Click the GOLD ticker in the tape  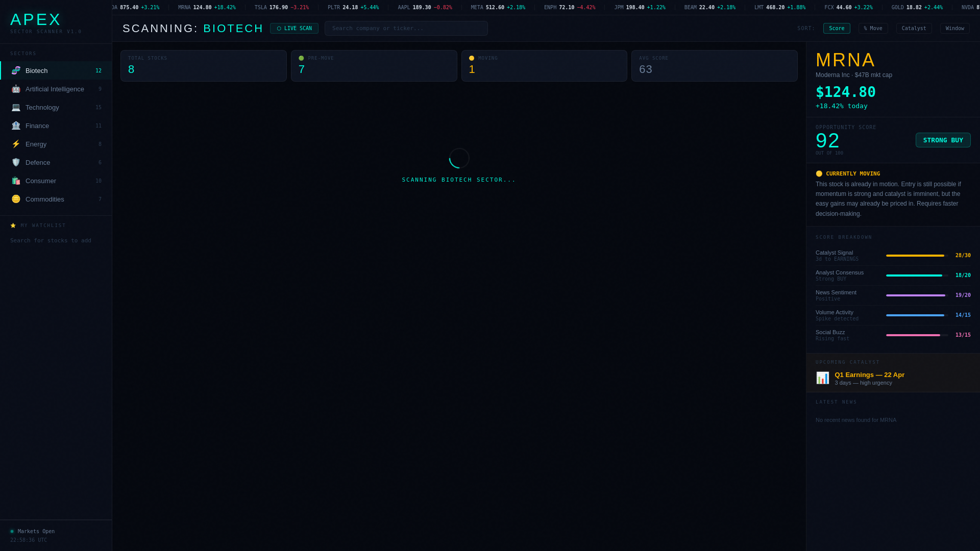[x=917, y=8]
